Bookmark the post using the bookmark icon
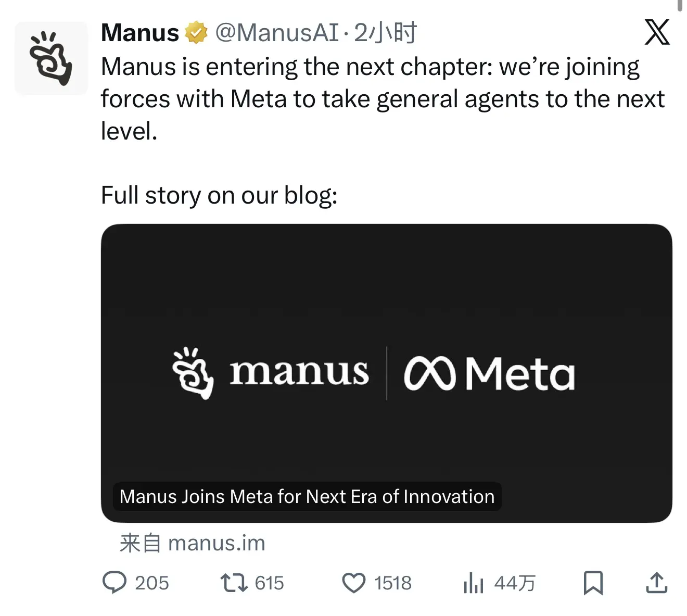687x616 pixels. [x=592, y=583]
